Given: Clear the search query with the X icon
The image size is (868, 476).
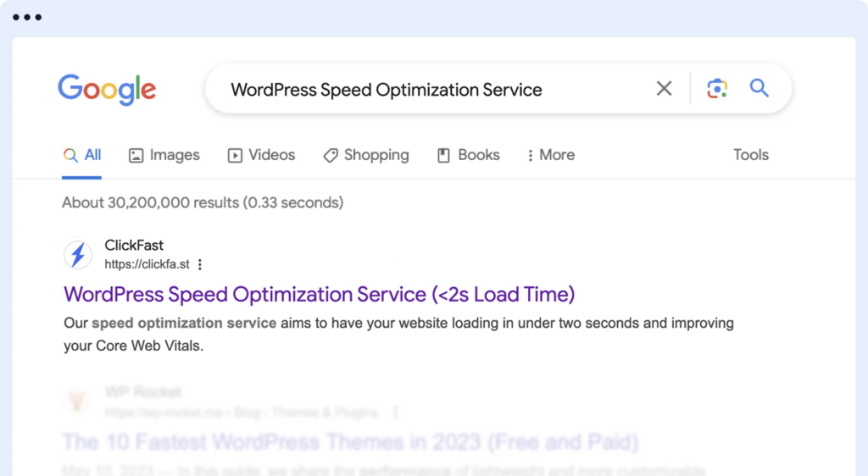Looking at the screenshot, I should click(x=664, y=89).
